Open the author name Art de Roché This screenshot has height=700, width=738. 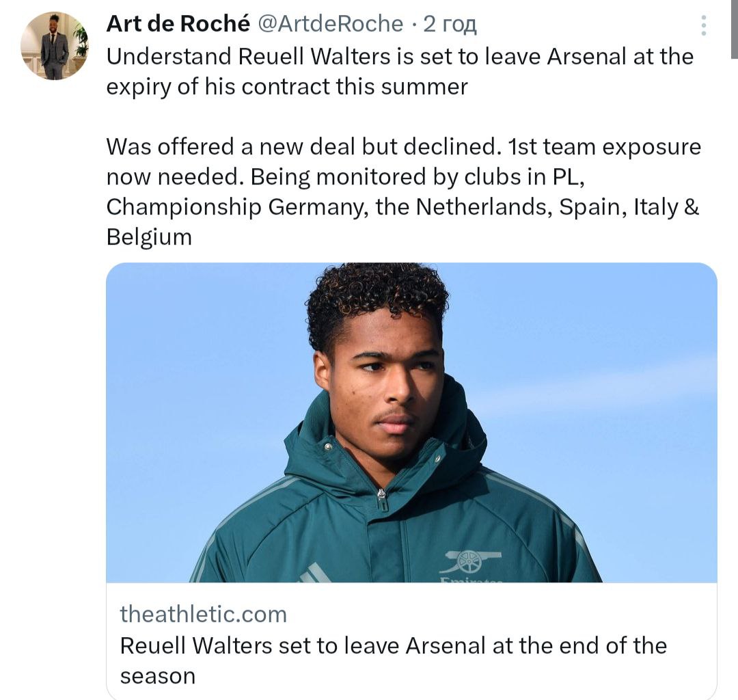pyautogui.click(x=178, y=24)
